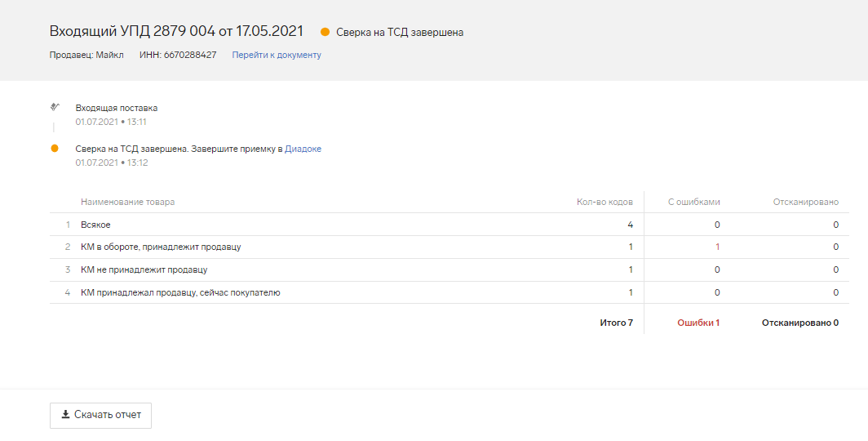This screenshot has width=868, height=441.
Task: Select row КМ не принадлежит продавцу
Action: [x=144, y=269]
